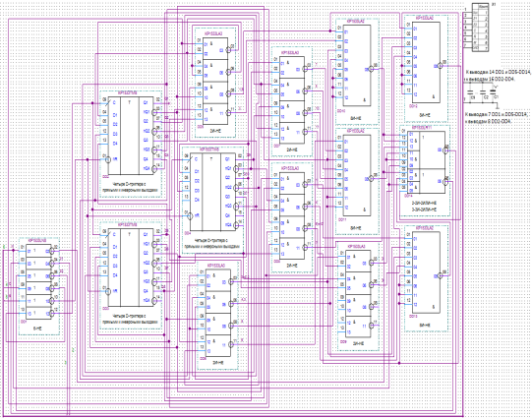This screenshot has height=418, width=532.
Task: Click the DD11 eight-input NAND block
Action: 357,175
